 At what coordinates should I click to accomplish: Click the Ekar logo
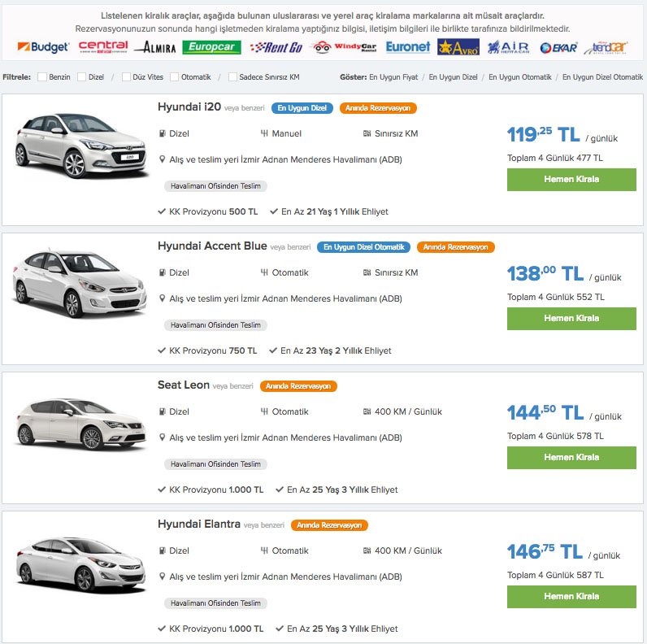(x=558, y=48)
